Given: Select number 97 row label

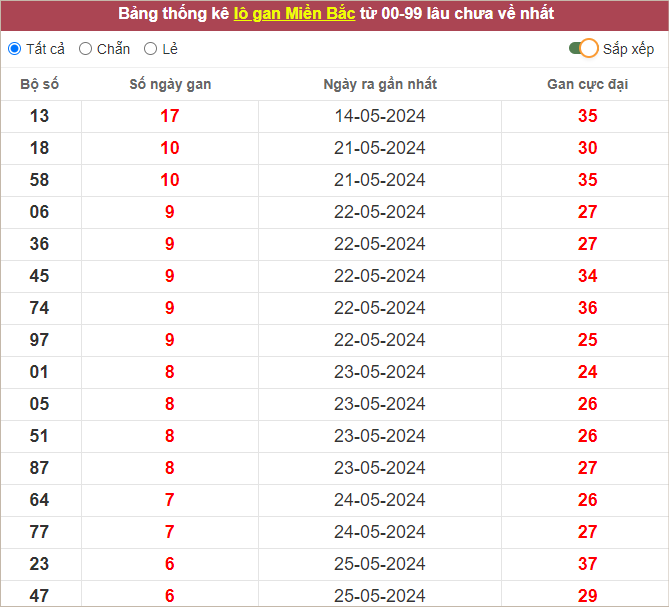Looking at the screenshot, I should point(40,340).
